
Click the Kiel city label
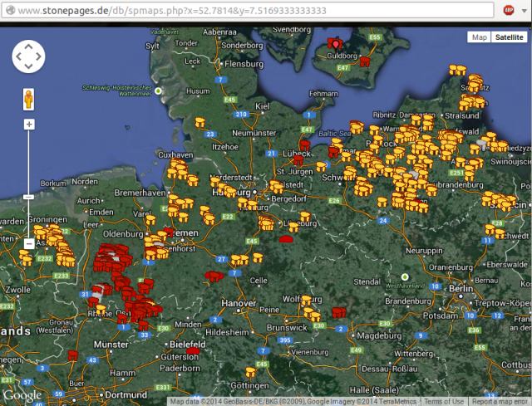click(x=263, y=106)
